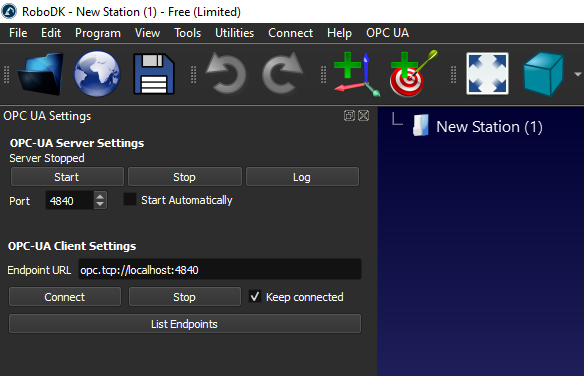
Task: Open the Edit menu
Action: [51, 33]
